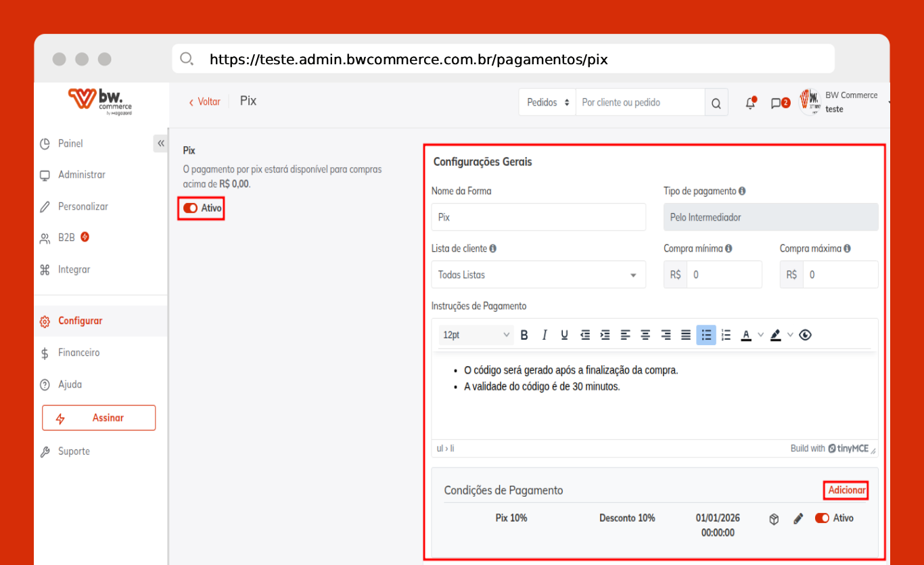The image size is (924, 565).
Task: Click Adicionar payment condition link
Action: [846, 490]
